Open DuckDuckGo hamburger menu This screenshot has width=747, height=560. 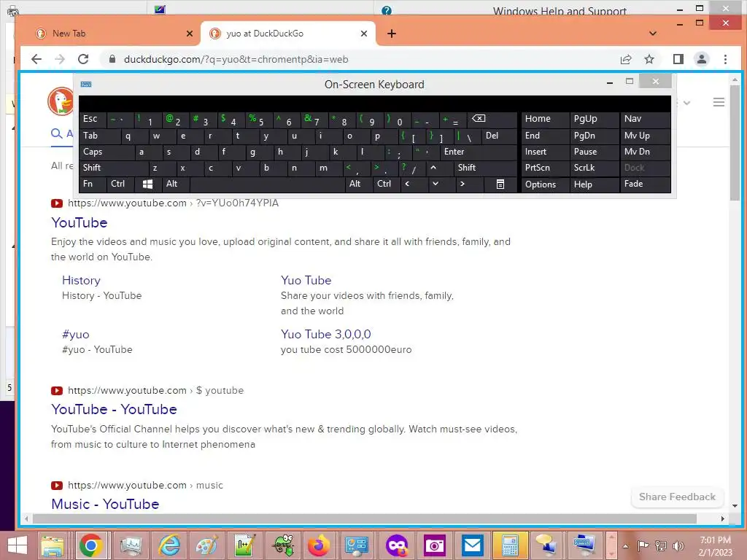click(x=719, y=102)
